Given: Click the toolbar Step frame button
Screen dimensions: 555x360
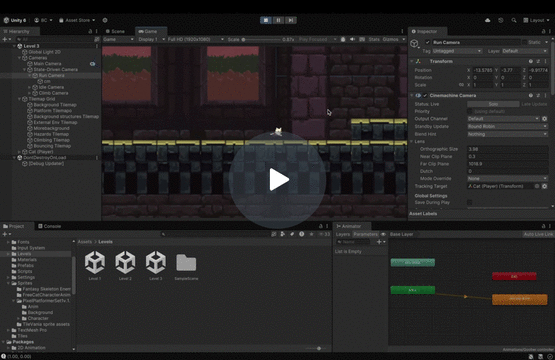Looking at the screenshot, I should (290, 20).
